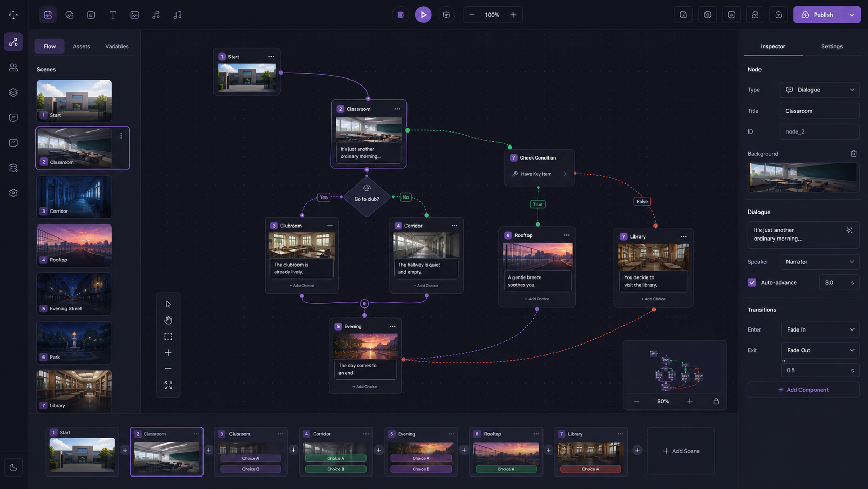Screen dimensions: 868x489
Task: Click the Add Scene button
Action: [x=681, y=451]
